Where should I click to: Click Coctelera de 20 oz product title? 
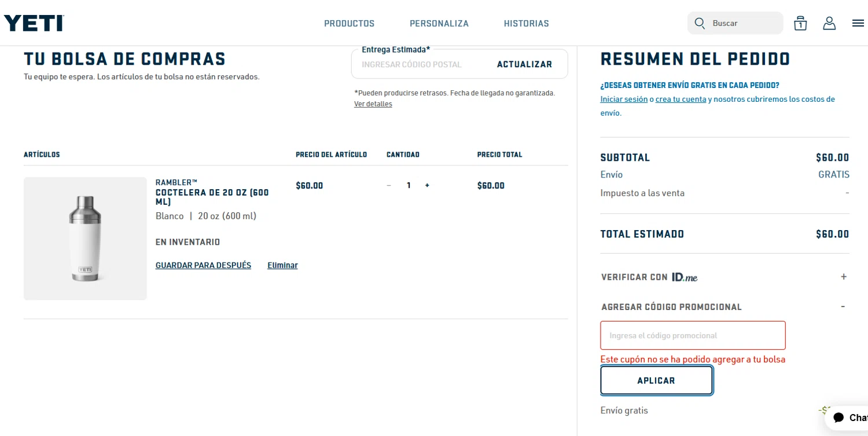tap(212, 197)
